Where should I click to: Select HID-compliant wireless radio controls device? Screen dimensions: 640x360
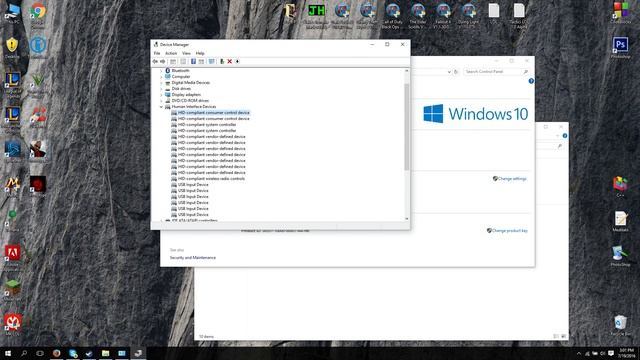pos(211,179)
